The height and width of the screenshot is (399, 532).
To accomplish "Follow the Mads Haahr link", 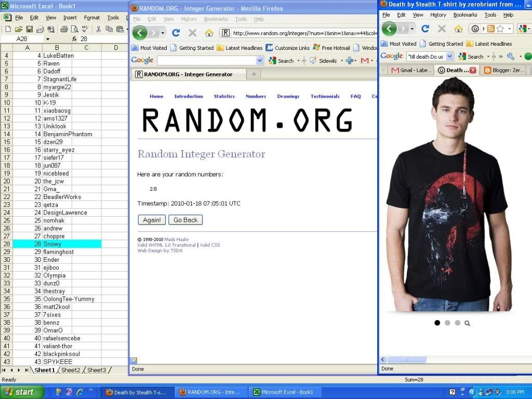I will (x=177, y=240).
